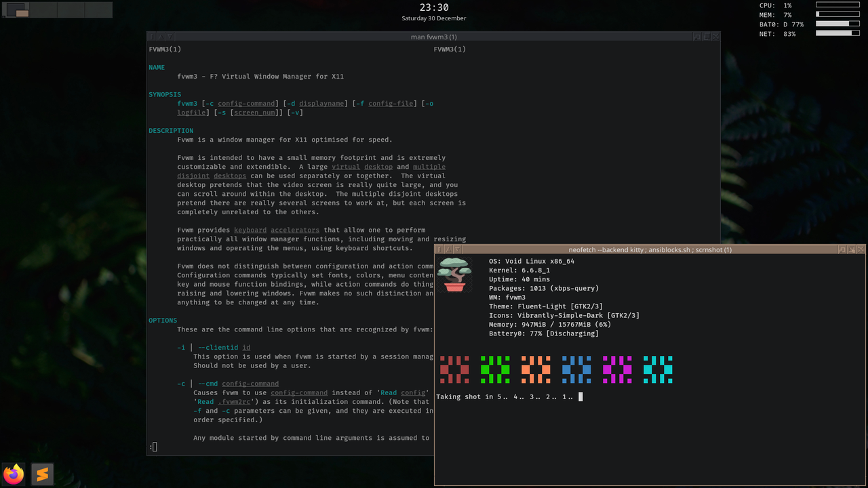The image size is (868, 488).
Task: Maximize the man fvwm3 window
Action: [706, 37]
